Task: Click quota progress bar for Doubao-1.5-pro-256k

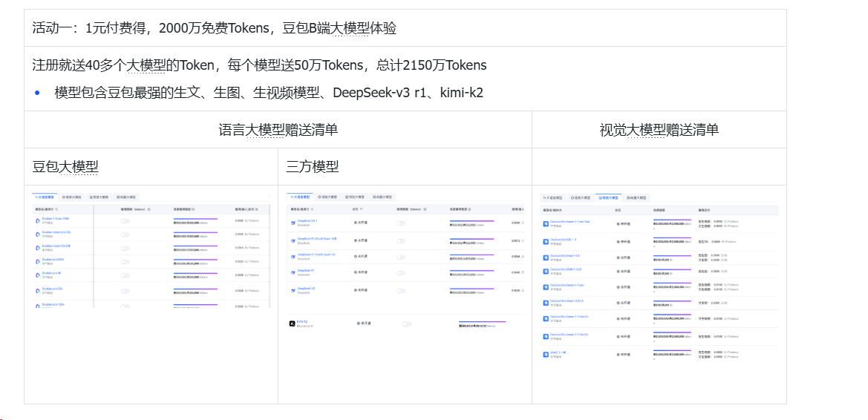Action: (195, 219)
